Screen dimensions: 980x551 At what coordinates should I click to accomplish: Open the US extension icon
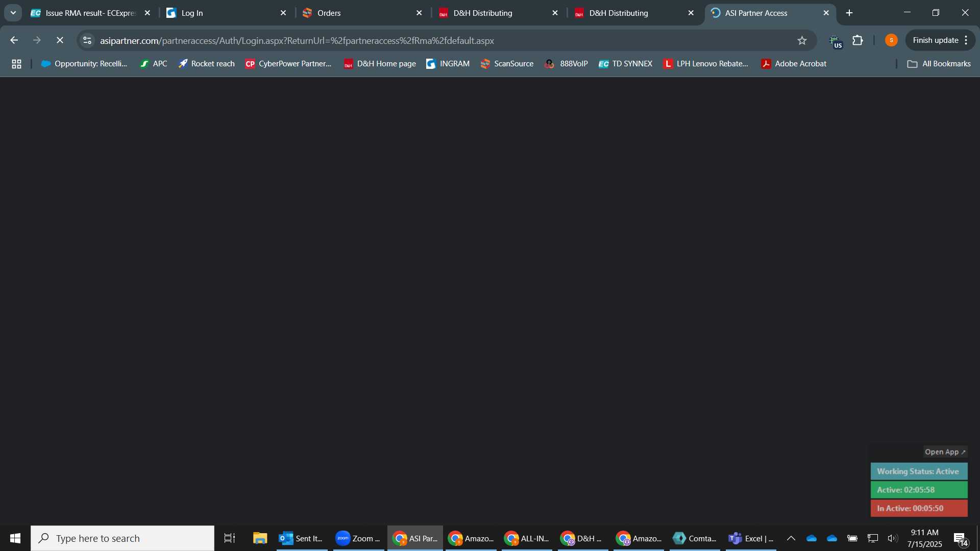836,41
